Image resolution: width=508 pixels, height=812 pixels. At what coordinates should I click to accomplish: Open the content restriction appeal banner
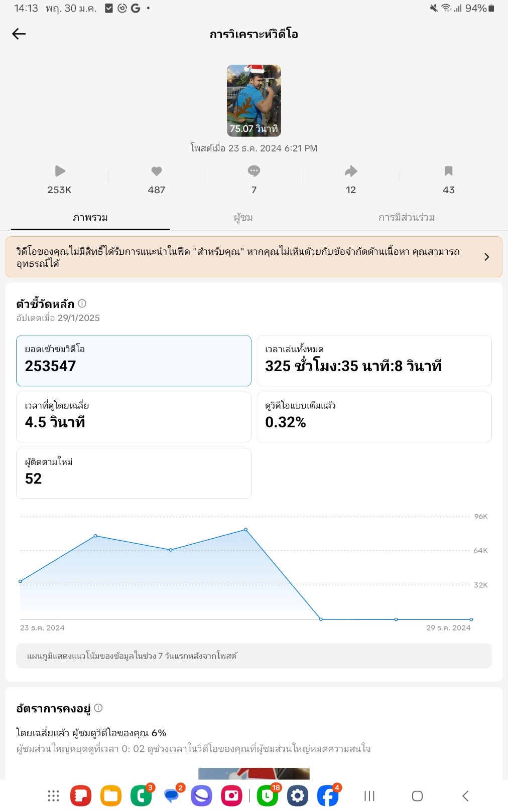coord(254,257)
